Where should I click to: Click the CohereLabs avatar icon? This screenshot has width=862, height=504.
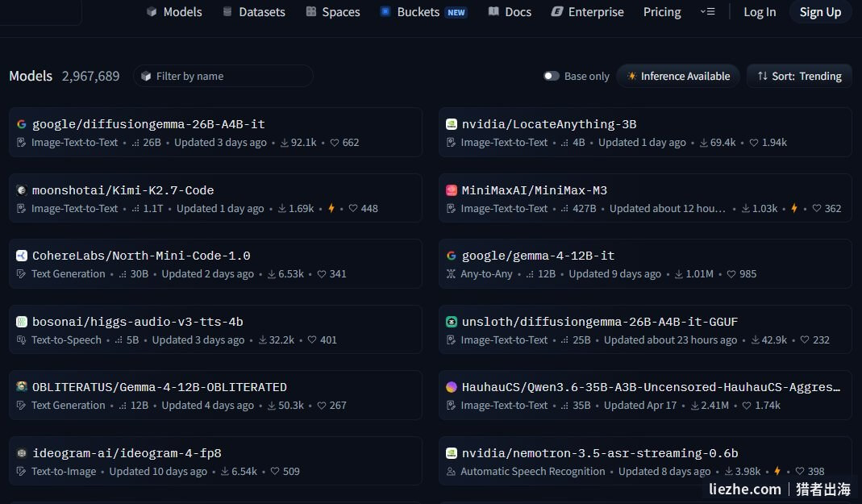tap(22, 256)
